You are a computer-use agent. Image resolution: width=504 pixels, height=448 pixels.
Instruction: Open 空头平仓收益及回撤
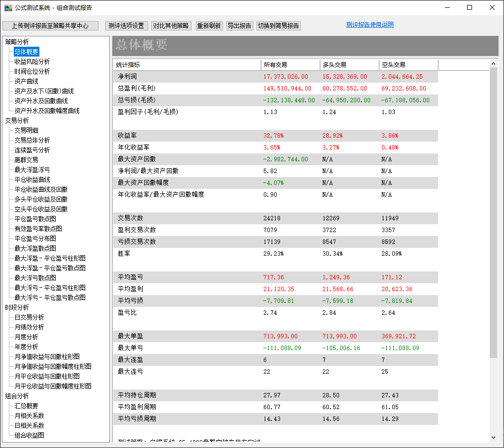(41, 209)
